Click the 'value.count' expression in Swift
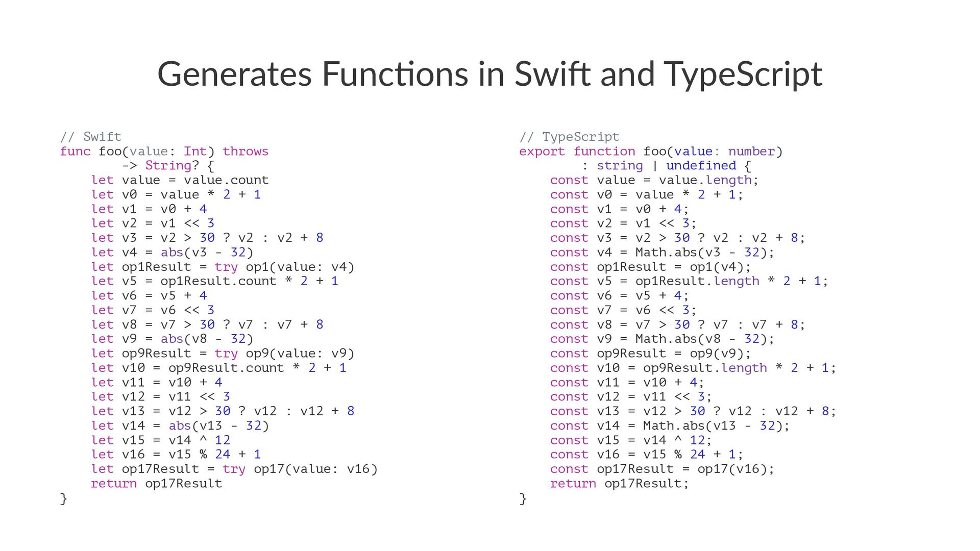Viewport: 980px width, 551px height. [x=226, y=180]
